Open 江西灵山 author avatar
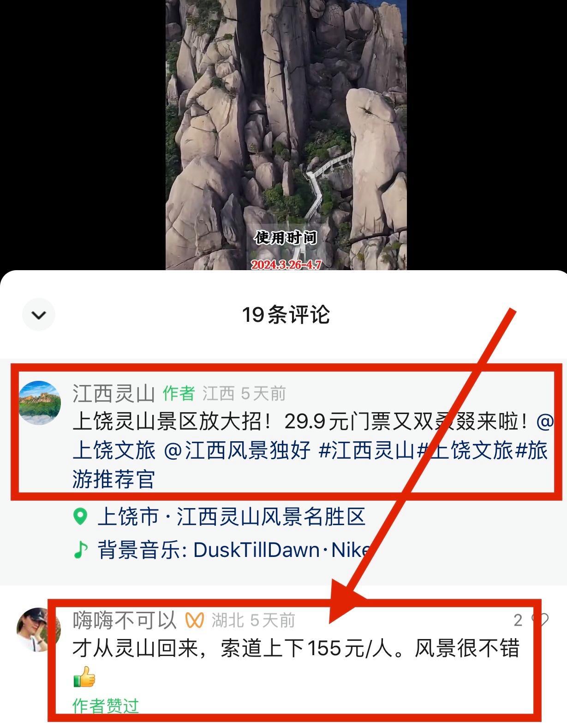 (40, 402)
